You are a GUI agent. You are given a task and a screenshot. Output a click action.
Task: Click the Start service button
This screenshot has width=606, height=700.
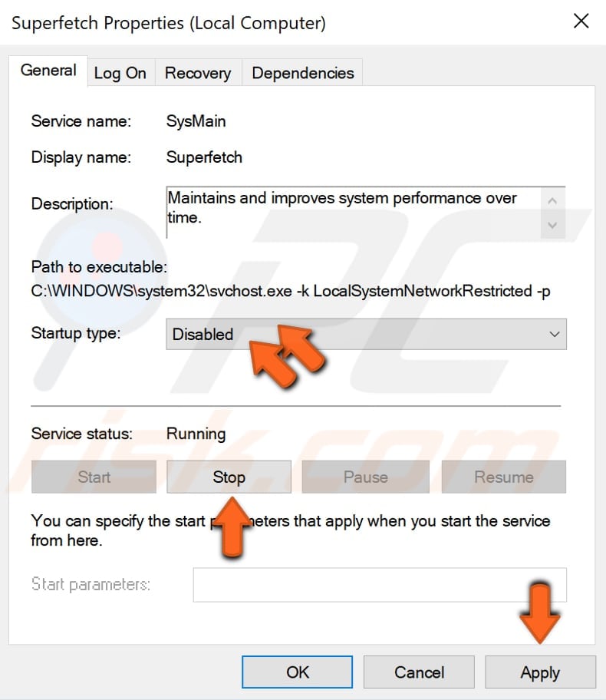click(94, 476)
